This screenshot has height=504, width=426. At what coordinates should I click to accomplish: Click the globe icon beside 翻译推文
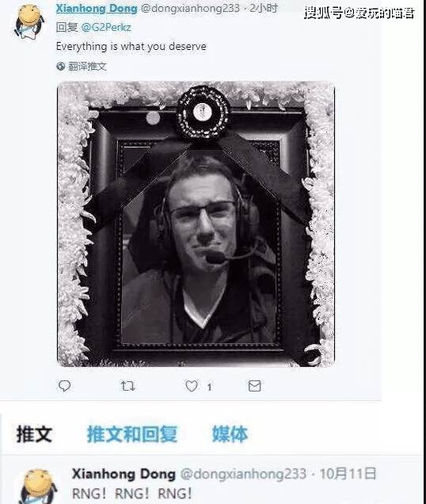[60, 67]
